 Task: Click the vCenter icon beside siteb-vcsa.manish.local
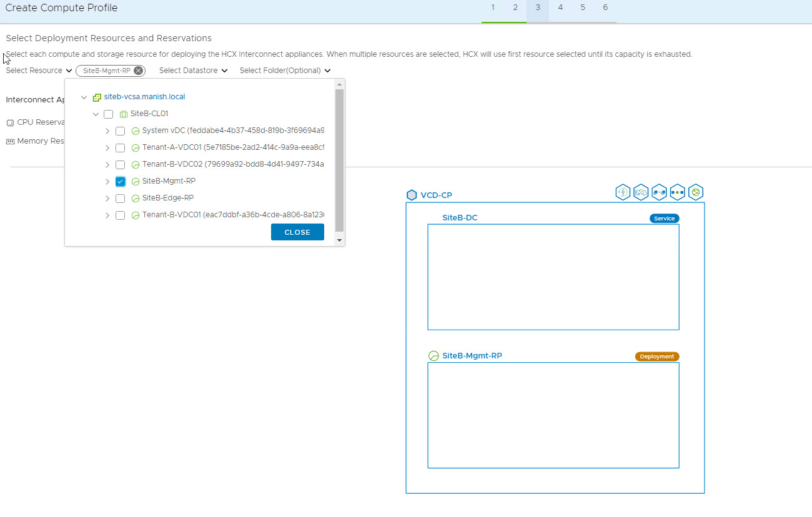97,97
